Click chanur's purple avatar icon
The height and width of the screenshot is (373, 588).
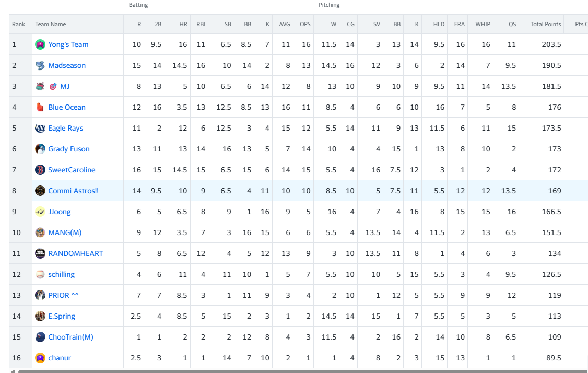(40, 358)
